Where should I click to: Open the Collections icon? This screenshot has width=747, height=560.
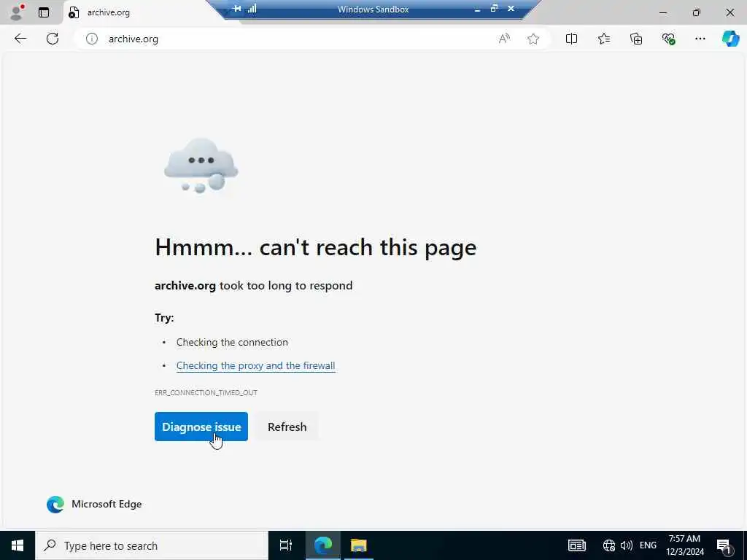tap(636, 39)
